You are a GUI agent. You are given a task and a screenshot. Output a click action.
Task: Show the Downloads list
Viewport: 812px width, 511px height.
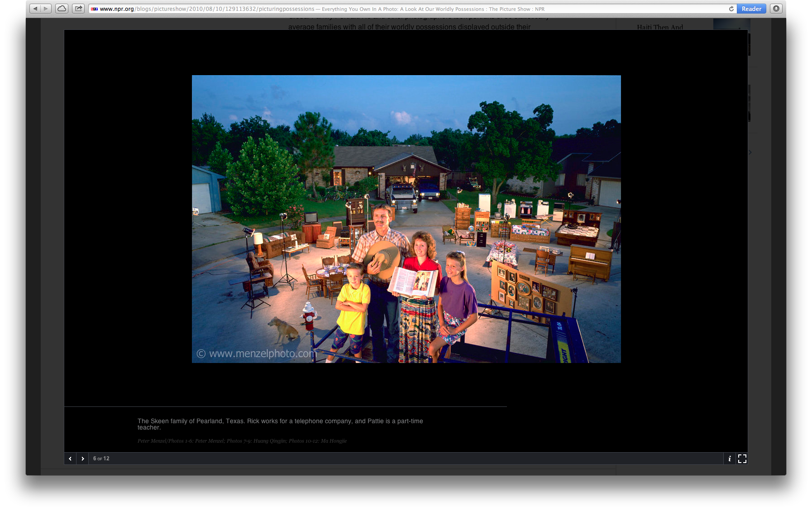[776, 9]
